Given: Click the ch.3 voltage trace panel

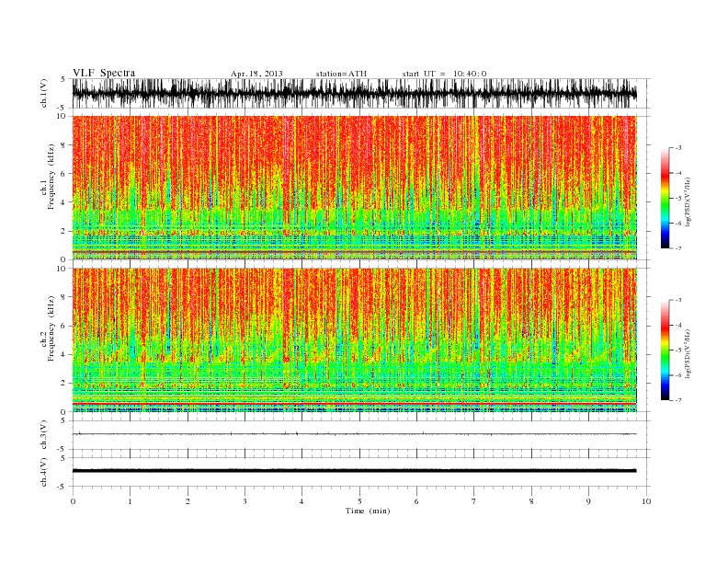Looking at the screenshot, I should [360, 435].
